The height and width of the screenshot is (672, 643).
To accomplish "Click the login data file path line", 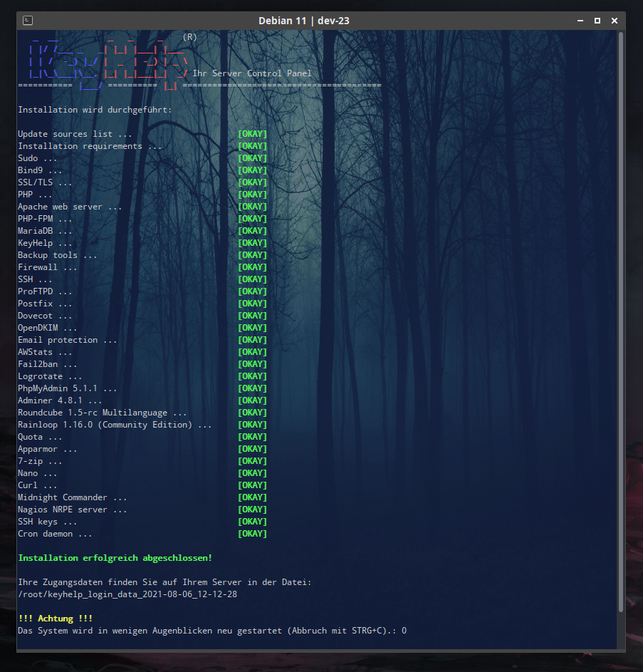I will coord(127,594).
